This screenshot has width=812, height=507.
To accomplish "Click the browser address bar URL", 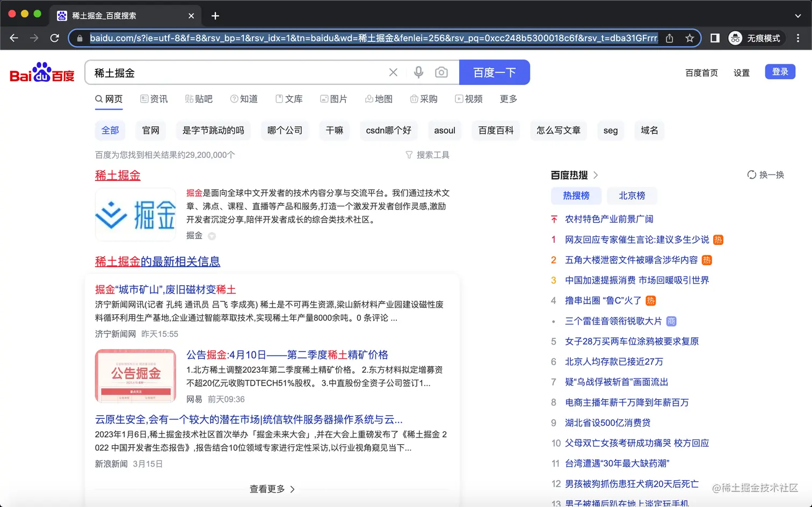I will (373, 38).
